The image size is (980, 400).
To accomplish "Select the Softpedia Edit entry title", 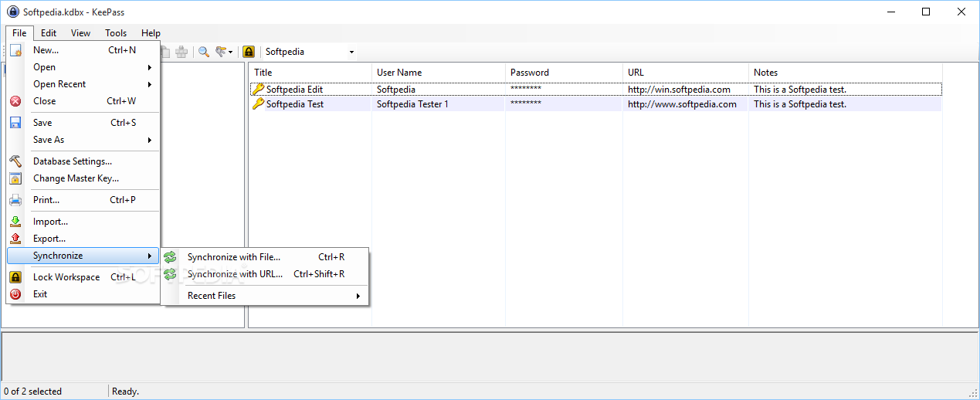I will 294,90.
